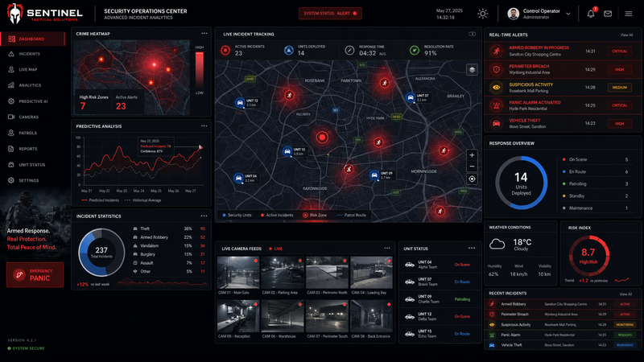Open the mail envelope icon

tap(608, 14)
